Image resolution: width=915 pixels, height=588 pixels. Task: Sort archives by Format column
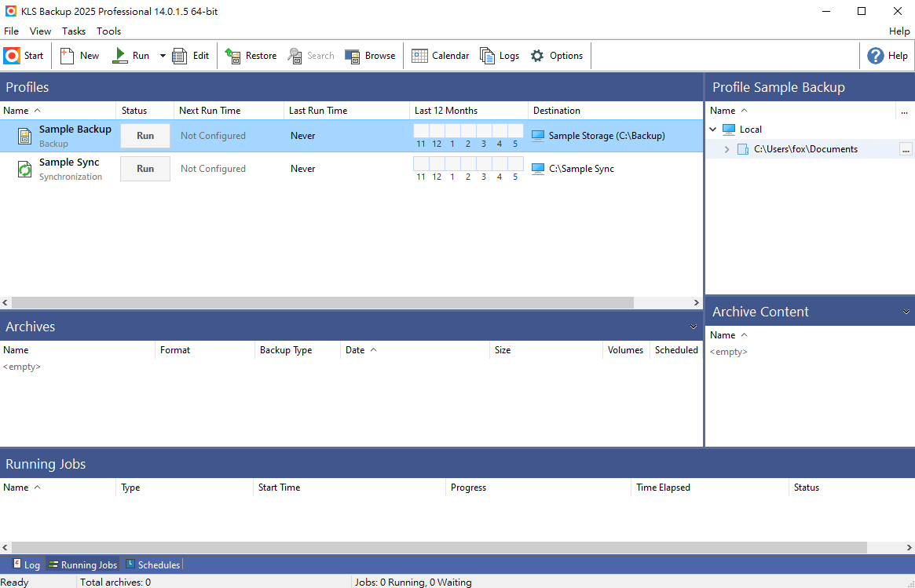pyautogui.click(x=205, y=350)
